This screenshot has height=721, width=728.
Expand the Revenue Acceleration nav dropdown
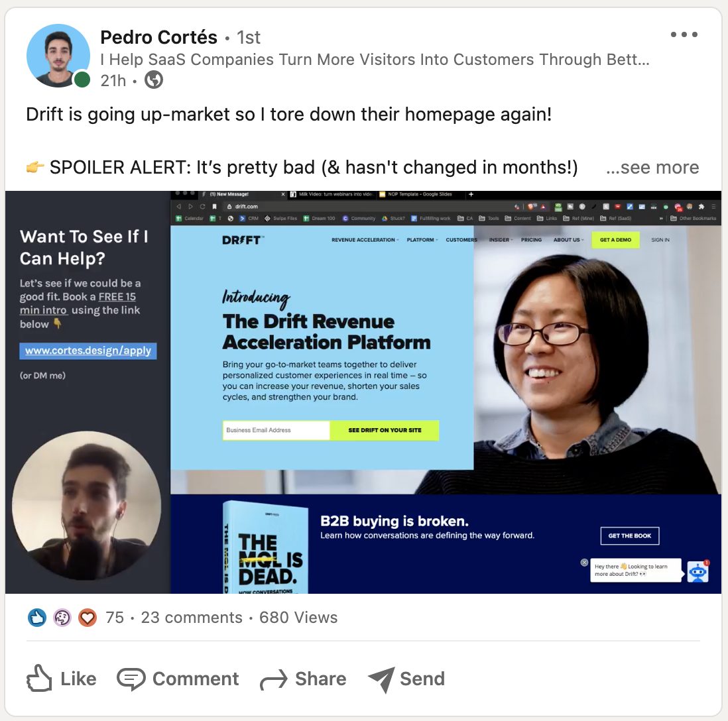click(x=365, y=240)
